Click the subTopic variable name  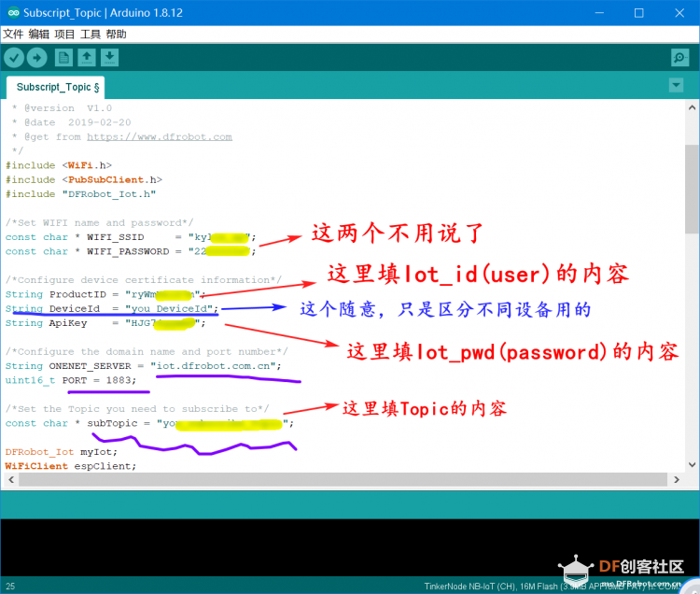pyautogui.click(x=112, y=423)
